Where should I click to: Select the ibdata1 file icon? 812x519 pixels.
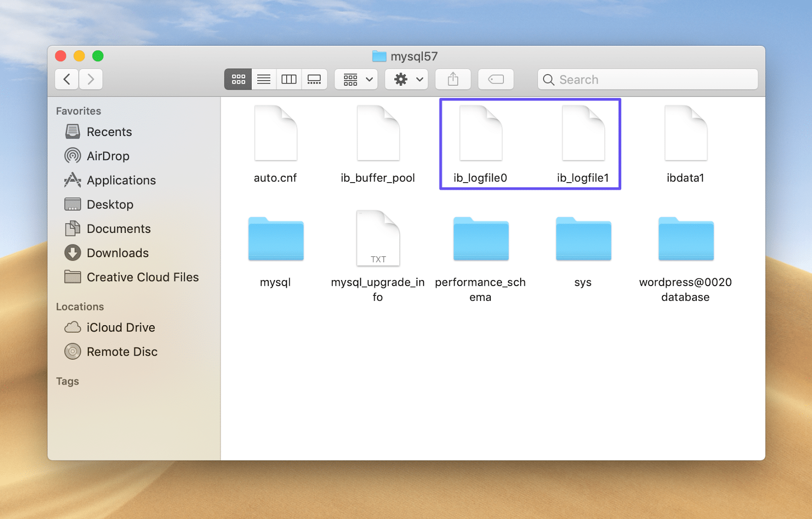(x=686, y=134)
